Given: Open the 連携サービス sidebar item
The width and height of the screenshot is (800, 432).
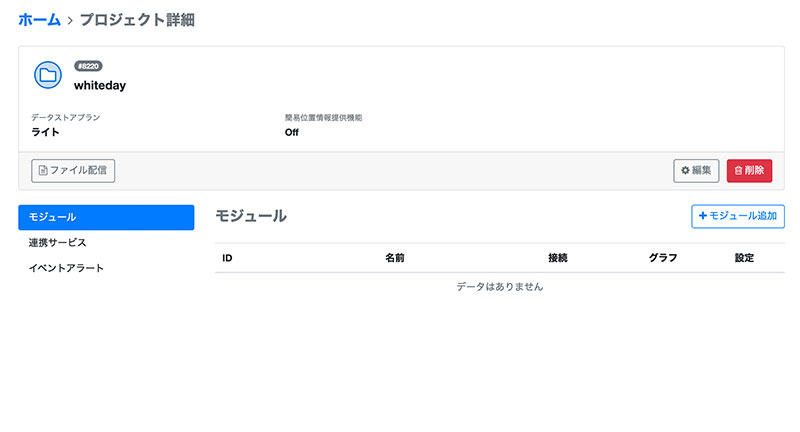Looking at the screenshot, I should coord(57,243).
